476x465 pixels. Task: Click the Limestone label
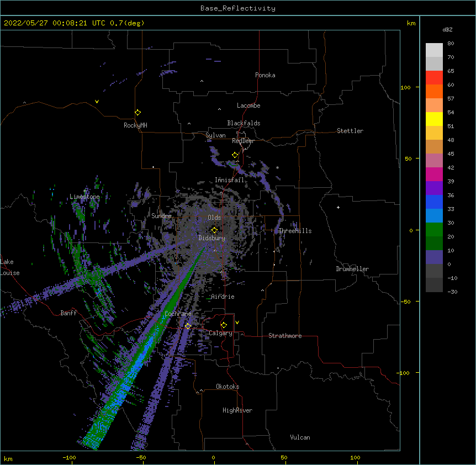point(84,197)
